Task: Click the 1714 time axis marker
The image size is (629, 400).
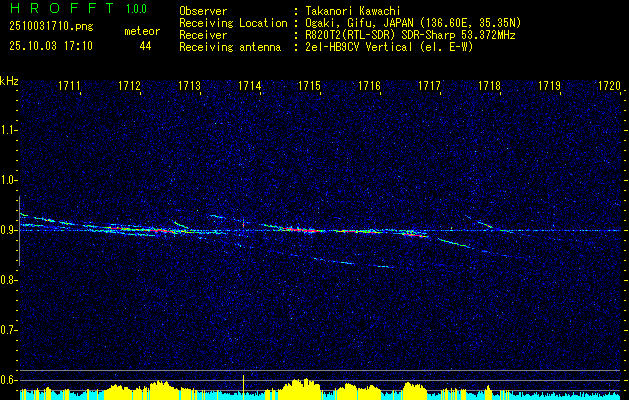Action: [249, 86]
